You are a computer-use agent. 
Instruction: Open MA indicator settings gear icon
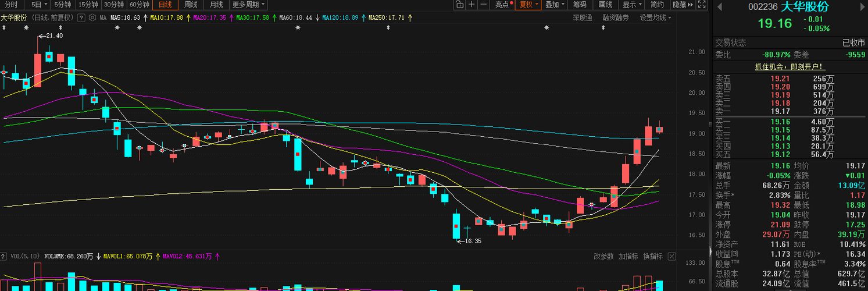tap(92, 17)
